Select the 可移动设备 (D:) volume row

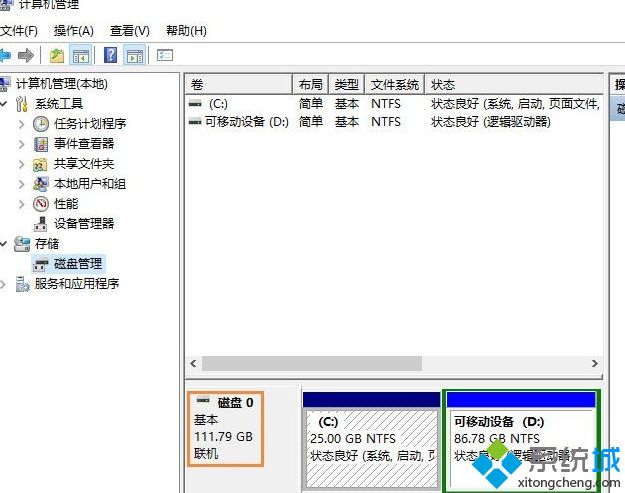click(394, 122)
